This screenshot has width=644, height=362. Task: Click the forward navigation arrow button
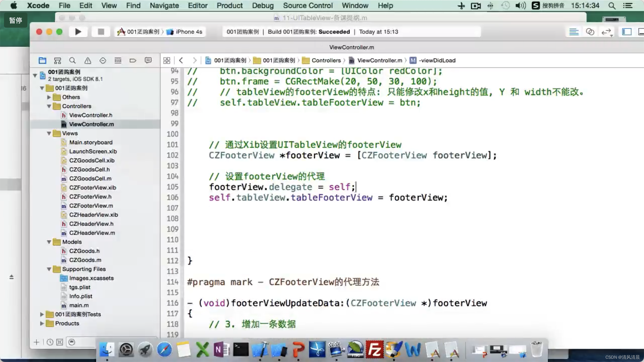(195, 60)
